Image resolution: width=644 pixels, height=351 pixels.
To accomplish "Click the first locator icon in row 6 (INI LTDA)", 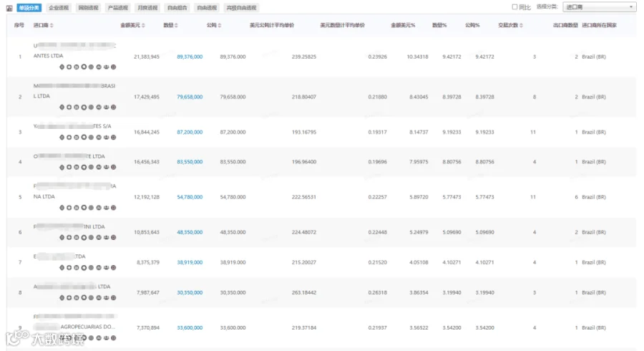I will pyautogui.click(x=62, y=238).
